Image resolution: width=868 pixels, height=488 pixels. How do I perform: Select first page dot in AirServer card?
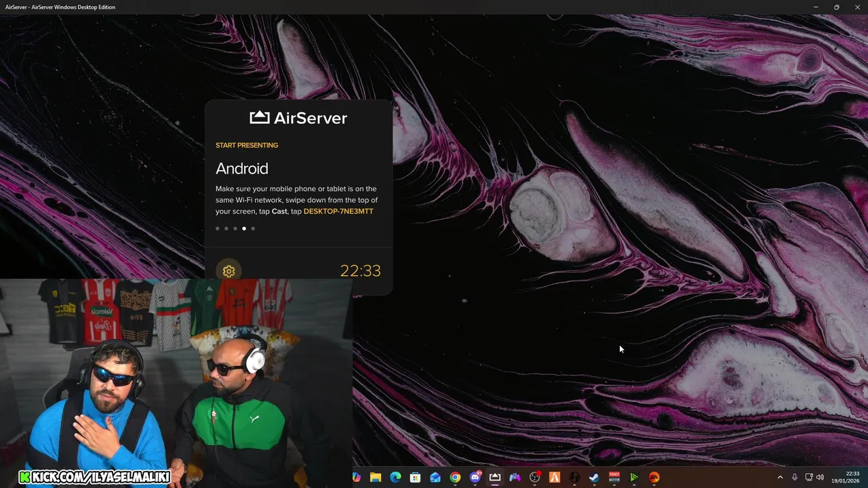tap(218, 228)
